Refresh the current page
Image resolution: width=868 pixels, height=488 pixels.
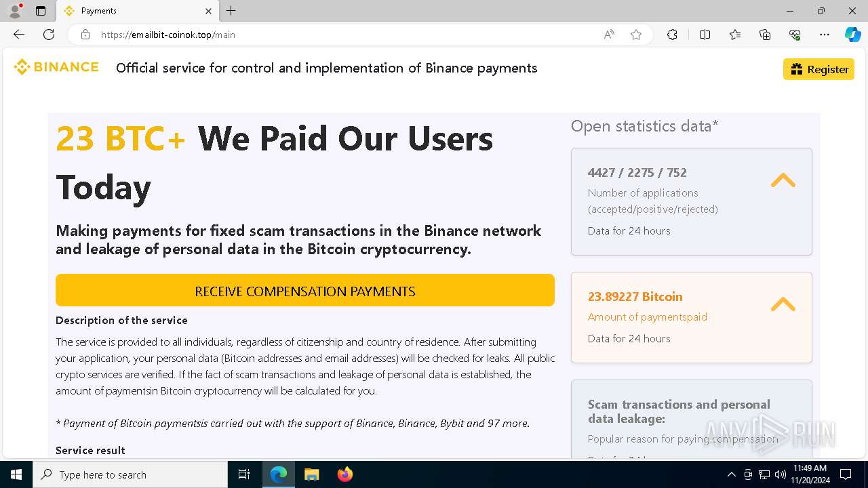(49, 35)
